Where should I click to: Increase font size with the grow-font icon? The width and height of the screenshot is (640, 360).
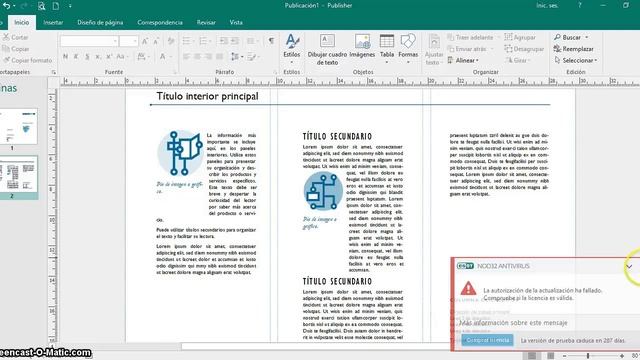point(145,41)
